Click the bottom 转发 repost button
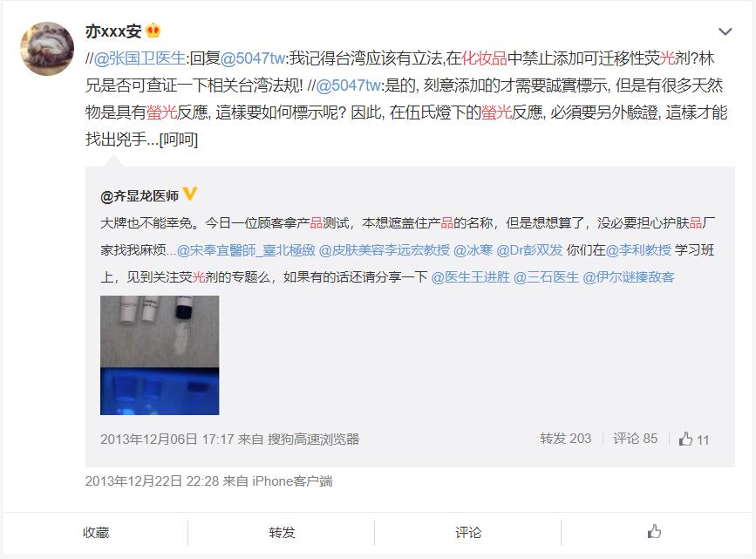This screenshot has height=559, width=756. [282, 533]
